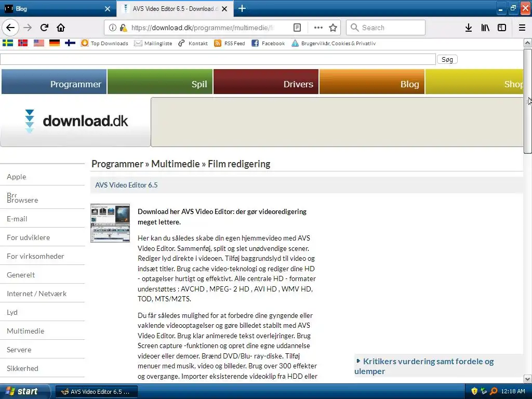
Task: Select Multimedie category in sidebar
Action: tap(25, 331)
